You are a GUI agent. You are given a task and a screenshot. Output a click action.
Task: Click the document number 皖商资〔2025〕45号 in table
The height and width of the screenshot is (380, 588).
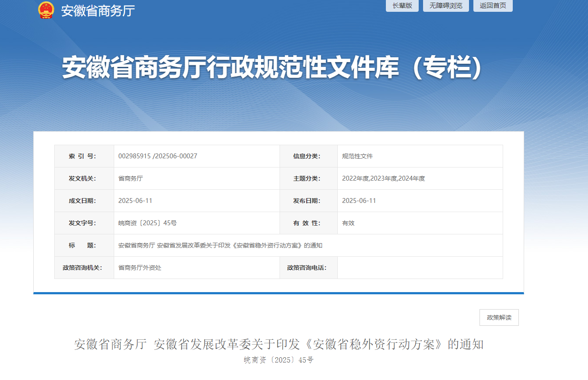click(x=147, y=223)
